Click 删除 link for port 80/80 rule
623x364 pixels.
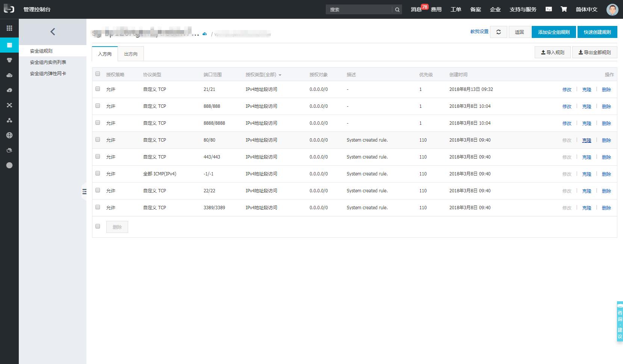[x=606, y=140]
